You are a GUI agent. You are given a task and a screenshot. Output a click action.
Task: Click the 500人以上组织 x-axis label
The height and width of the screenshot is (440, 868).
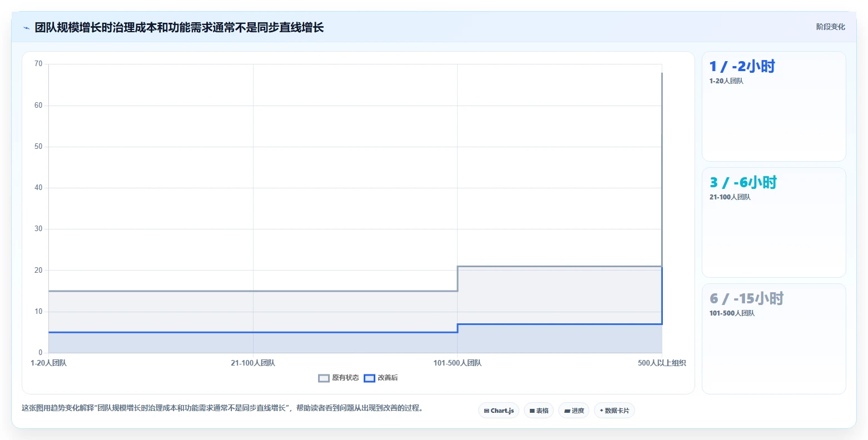pos(662,363)
